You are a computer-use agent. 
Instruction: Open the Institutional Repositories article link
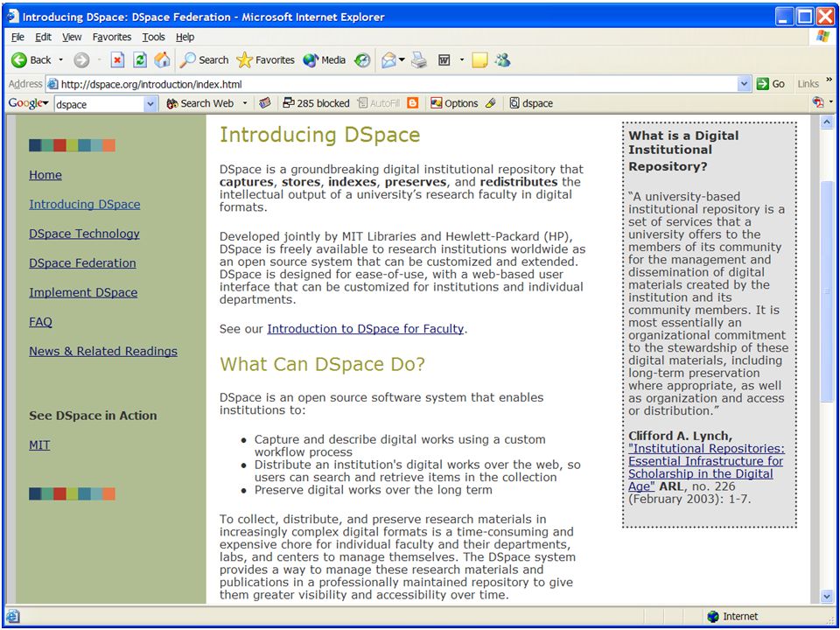click(x=706, y=467)
